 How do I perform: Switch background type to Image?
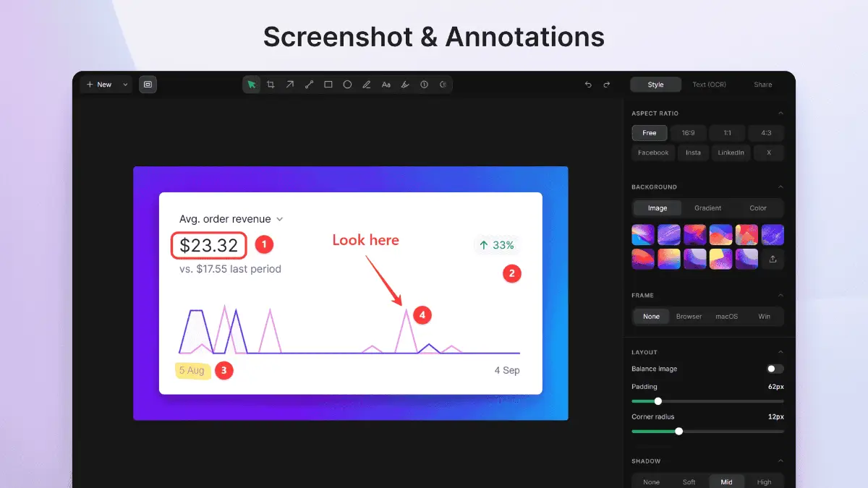click(658, 208)
